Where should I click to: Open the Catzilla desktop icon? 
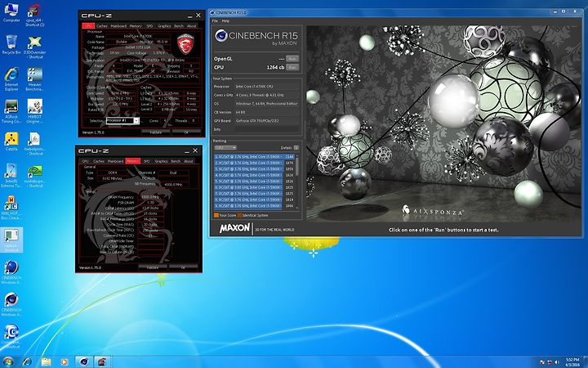click(x=11, y=141)
